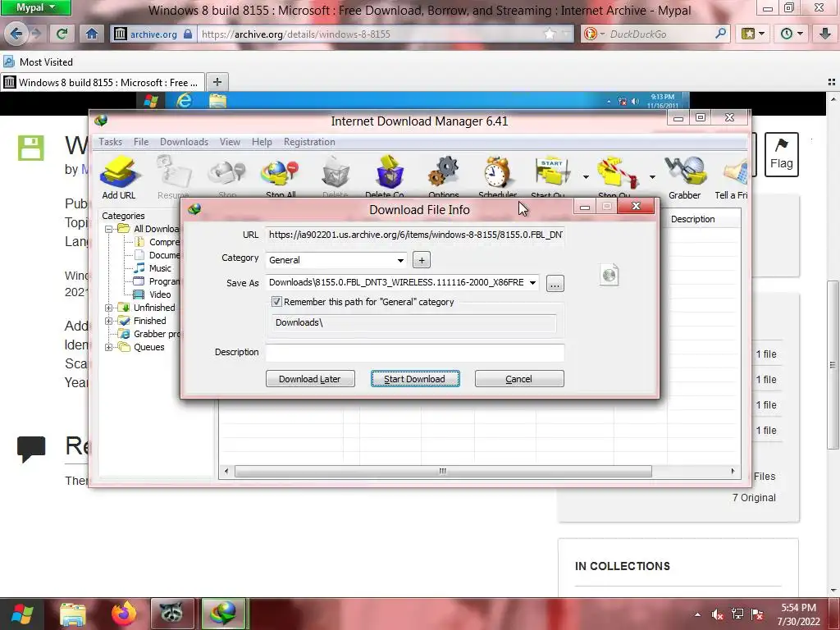Open the IDM Help menu
This screenshot has height=630, width=840.
(x=262, y=142)
